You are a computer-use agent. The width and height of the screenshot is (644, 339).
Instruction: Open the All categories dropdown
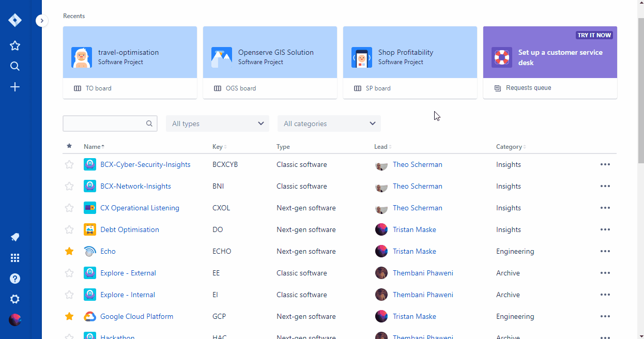coord(329,124)
